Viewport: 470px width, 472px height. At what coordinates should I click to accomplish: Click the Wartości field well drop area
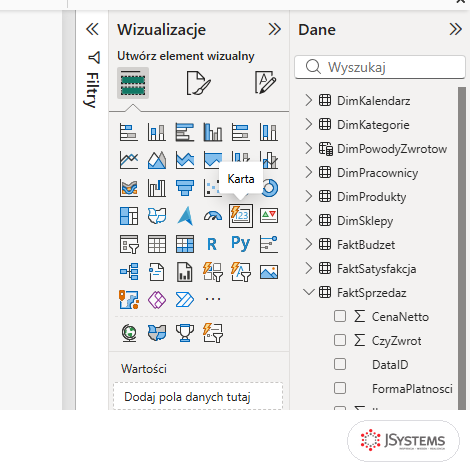(x=198, y=396)
